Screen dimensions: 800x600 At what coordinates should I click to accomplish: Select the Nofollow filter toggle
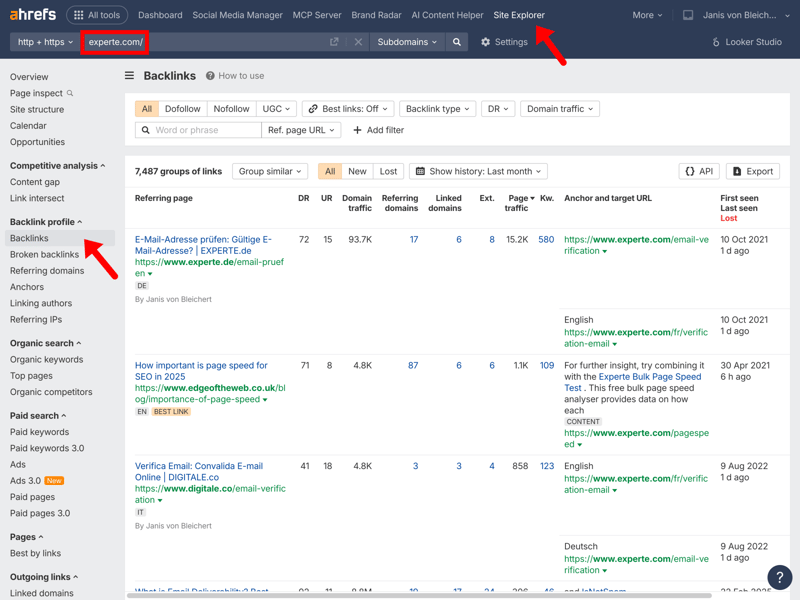231,109
